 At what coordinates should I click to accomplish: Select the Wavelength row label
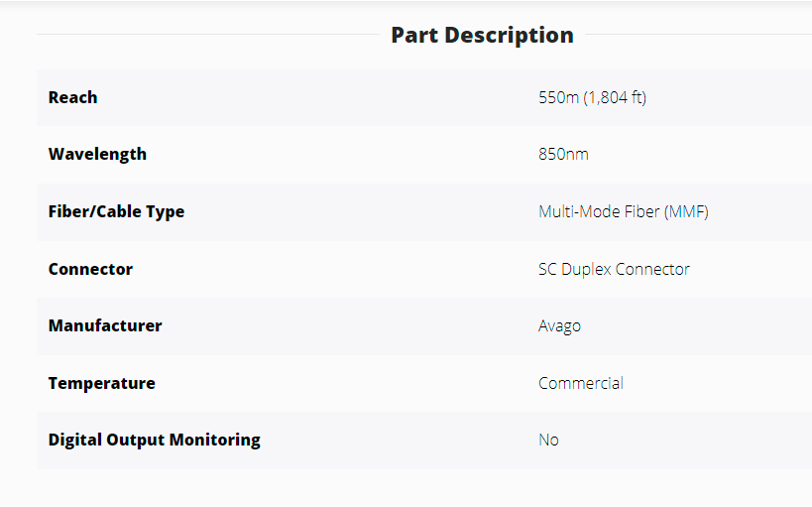click(97, 154)
